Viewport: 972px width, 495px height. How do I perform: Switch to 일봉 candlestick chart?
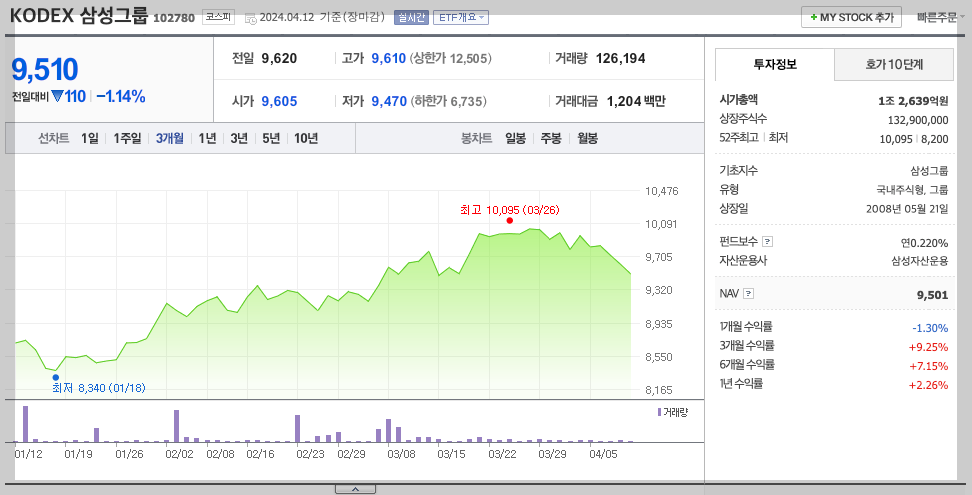515,138
